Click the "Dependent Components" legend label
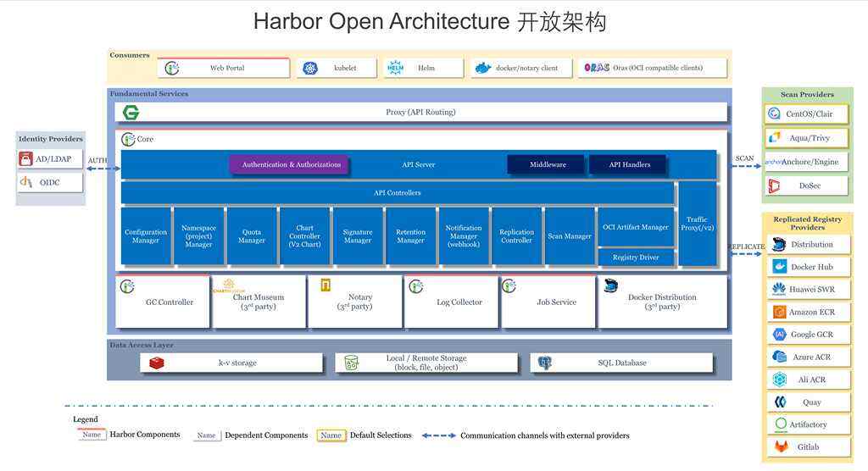The height and width of the screenshot is (471, 868). click(266, 435)
